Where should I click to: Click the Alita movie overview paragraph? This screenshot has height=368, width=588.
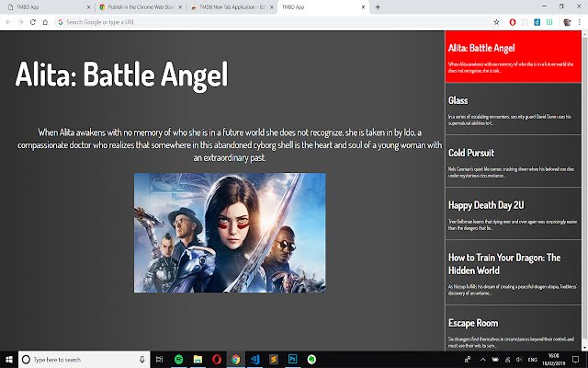pos(230,145)
